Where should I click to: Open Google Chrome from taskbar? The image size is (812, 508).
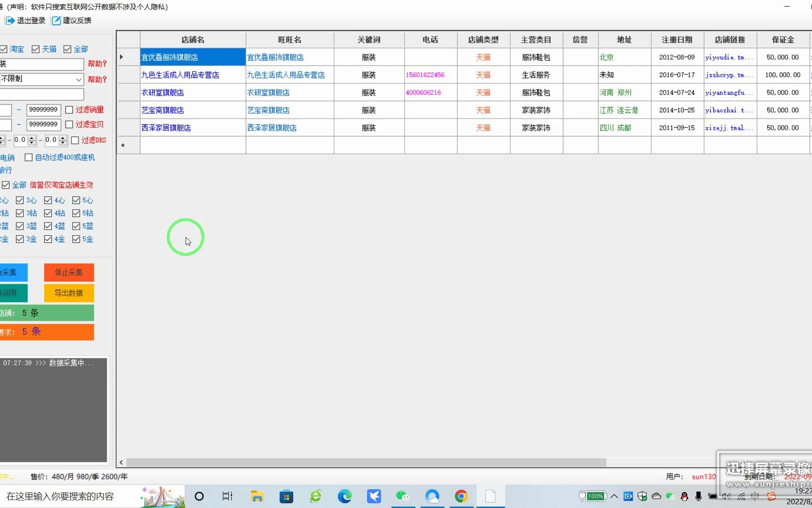(x=461, y=496)
